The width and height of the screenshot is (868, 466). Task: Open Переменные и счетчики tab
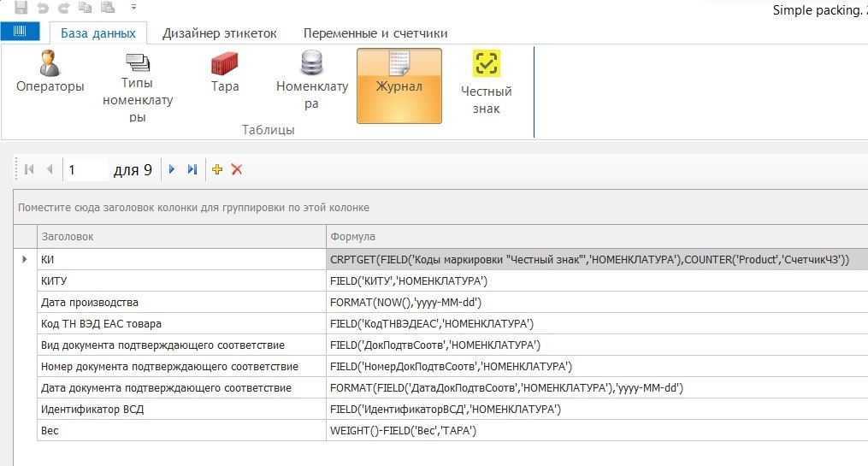point(375,33)
